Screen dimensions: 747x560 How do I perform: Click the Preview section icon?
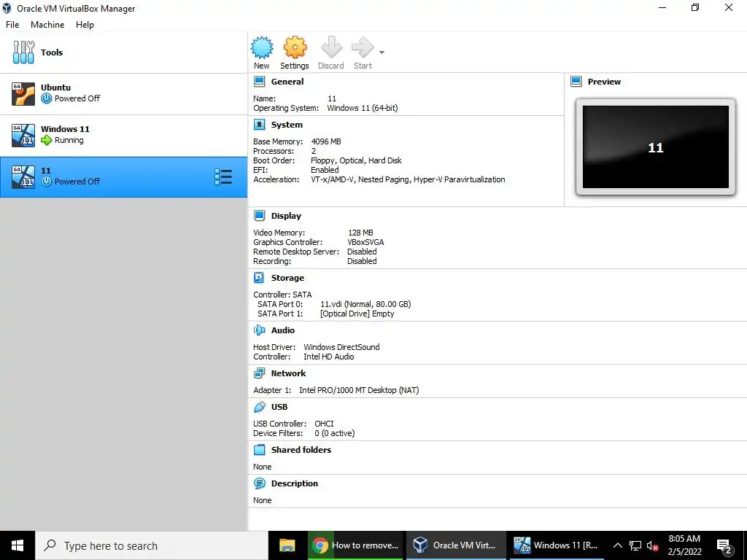click(x=576, y=82)
